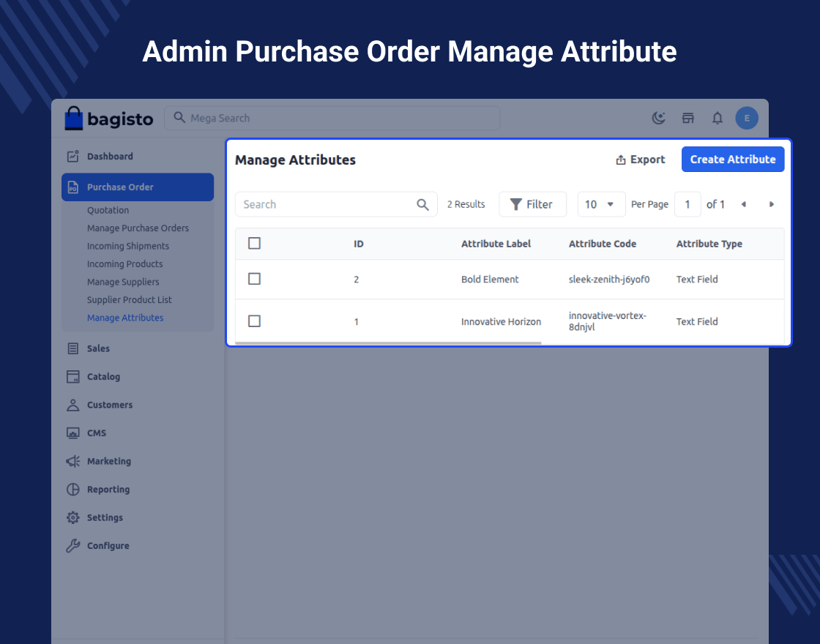Viewport: 820px width, 644px height.
Task: Click the Innovative Horizon label cell
Action: pyautogui.click(x=501, y=322)
